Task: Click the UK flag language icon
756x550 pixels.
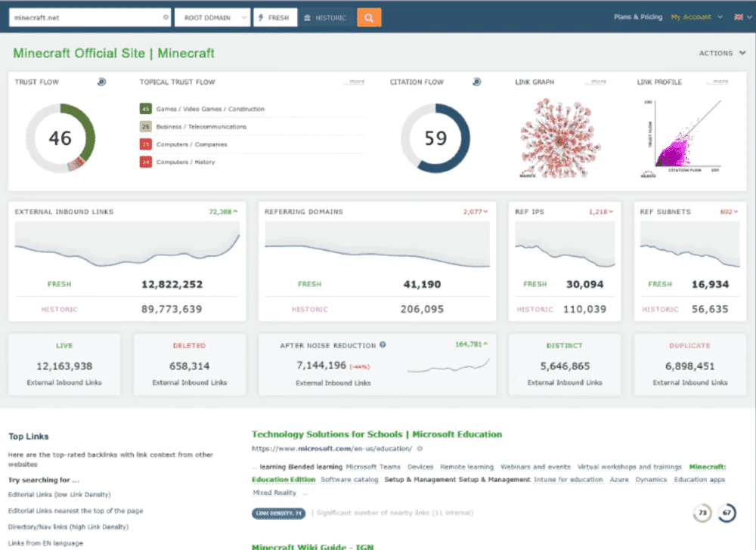Action: pos(738,17)
